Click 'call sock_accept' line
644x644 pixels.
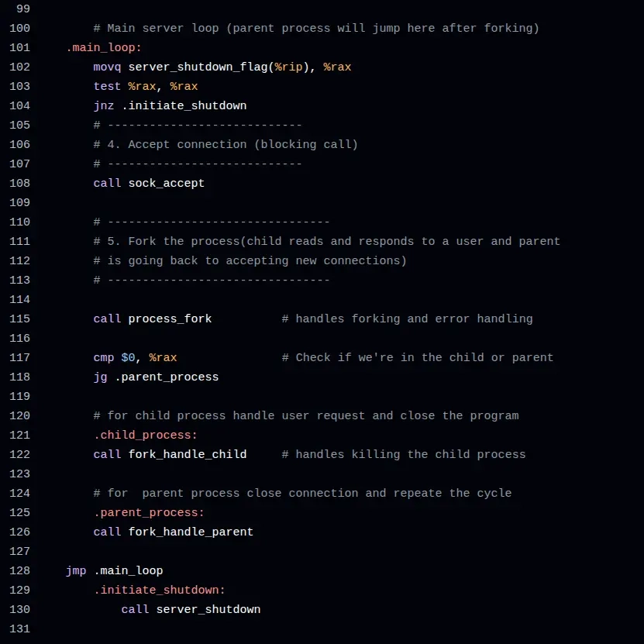tap(149, 183)
